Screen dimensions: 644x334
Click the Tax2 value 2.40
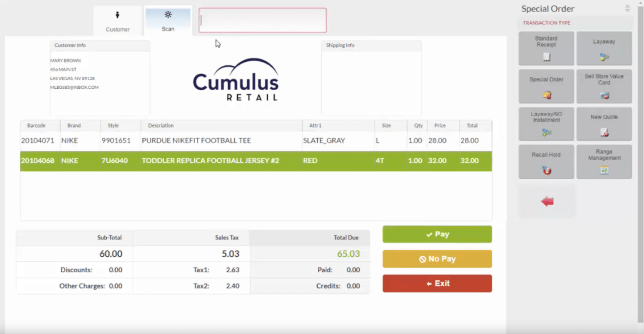[233, 286]
